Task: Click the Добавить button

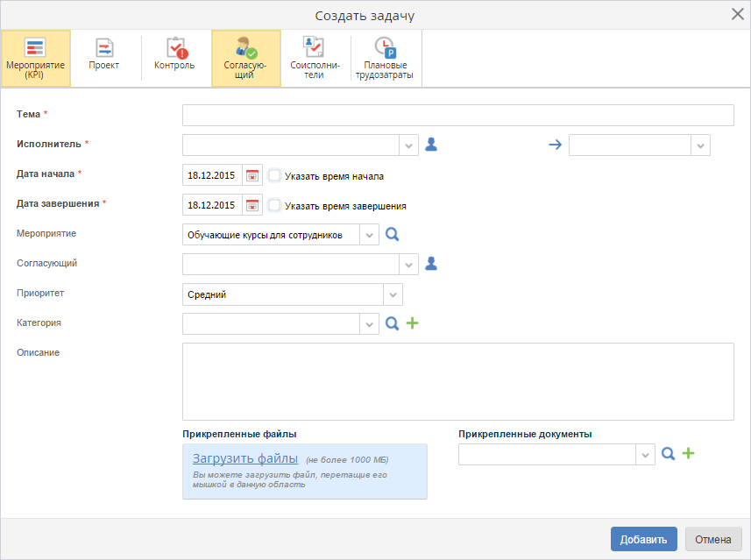Action: tap(643, 539)
